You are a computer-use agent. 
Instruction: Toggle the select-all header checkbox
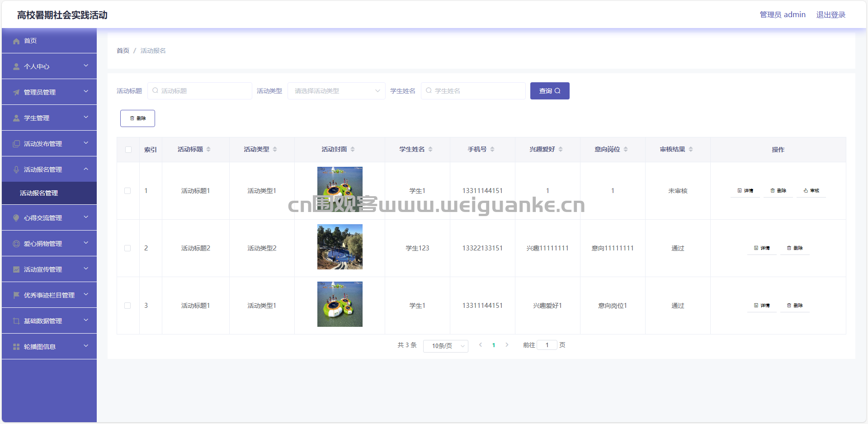coord(128,150)
